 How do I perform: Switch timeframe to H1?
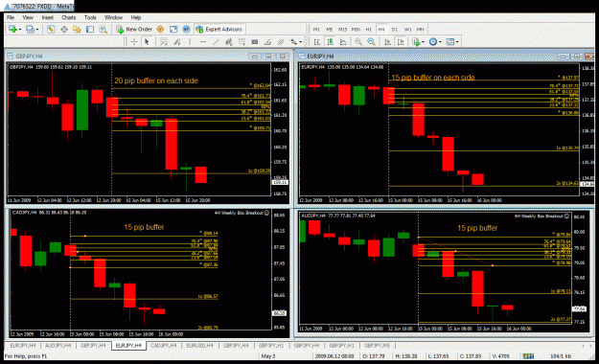(x=369, y=30)
